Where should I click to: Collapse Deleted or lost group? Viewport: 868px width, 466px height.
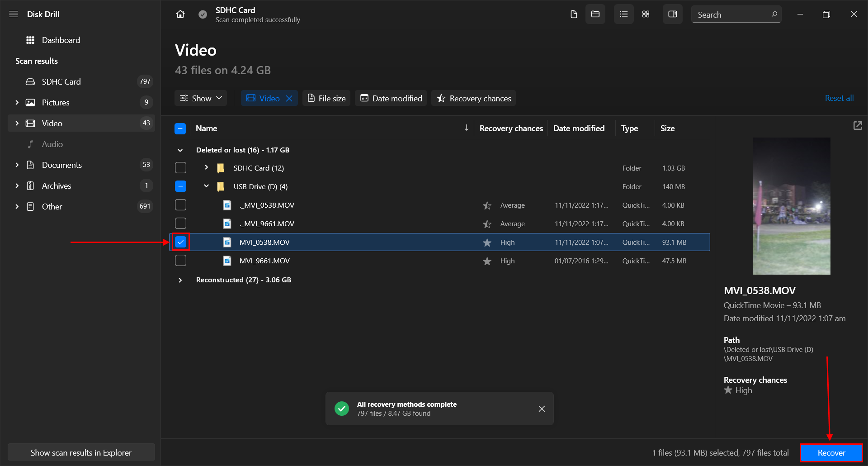[x=180, y=150]
